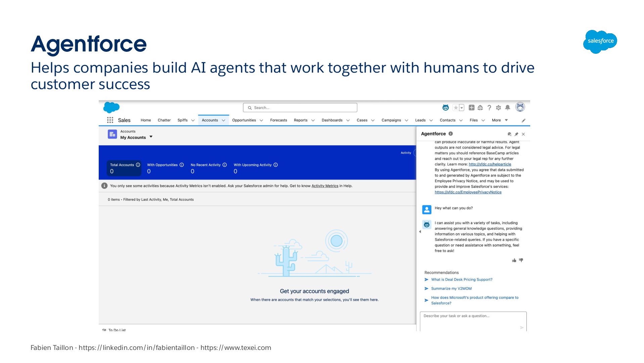This screenshot has height=363, width=644.
Task: Click the Agentforce message input box
Action: tap(473, 321)
